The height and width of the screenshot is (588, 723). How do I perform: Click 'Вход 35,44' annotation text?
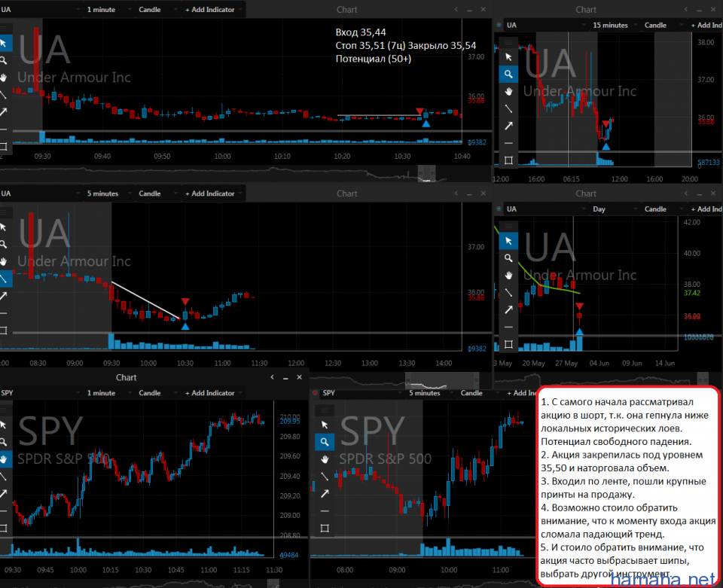click(361, 32)
